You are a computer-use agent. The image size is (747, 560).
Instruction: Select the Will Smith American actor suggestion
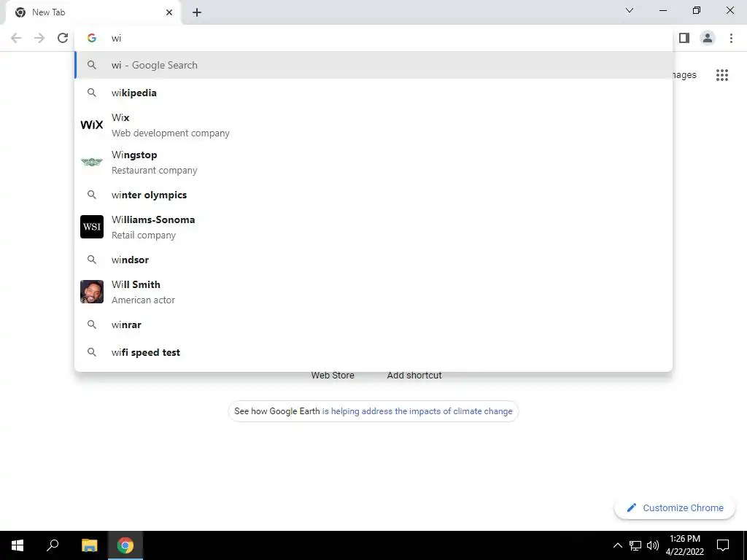point(373,292)
